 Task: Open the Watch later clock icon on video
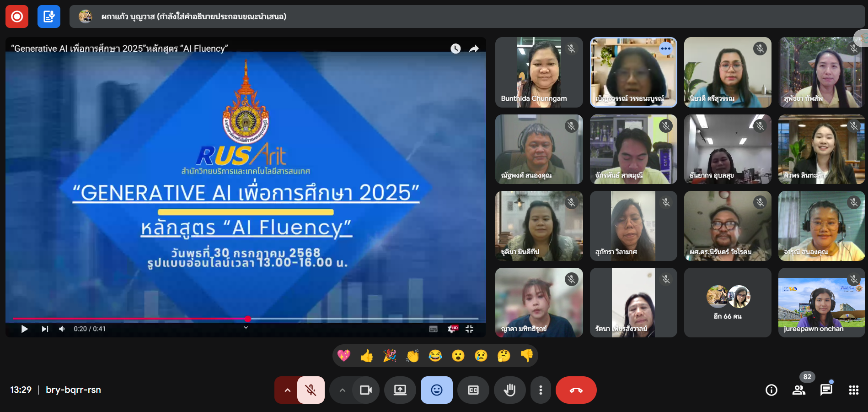click(455, 49)
